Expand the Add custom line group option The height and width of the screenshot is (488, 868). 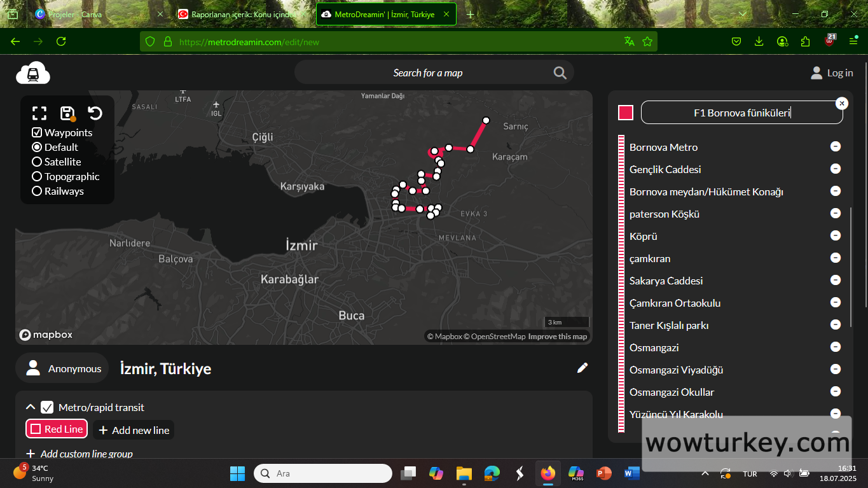[x=79, y=454]
